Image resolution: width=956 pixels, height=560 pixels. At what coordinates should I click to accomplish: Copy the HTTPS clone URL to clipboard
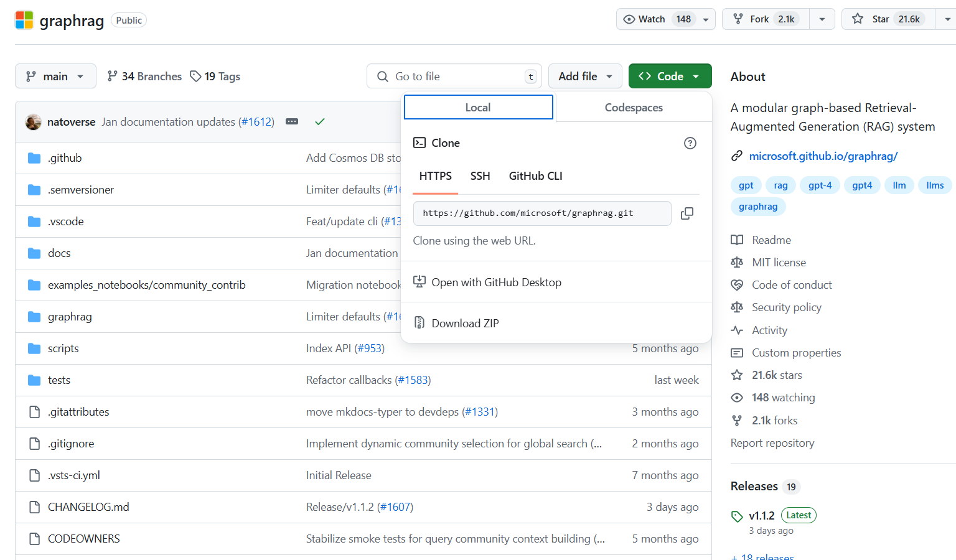687,213
